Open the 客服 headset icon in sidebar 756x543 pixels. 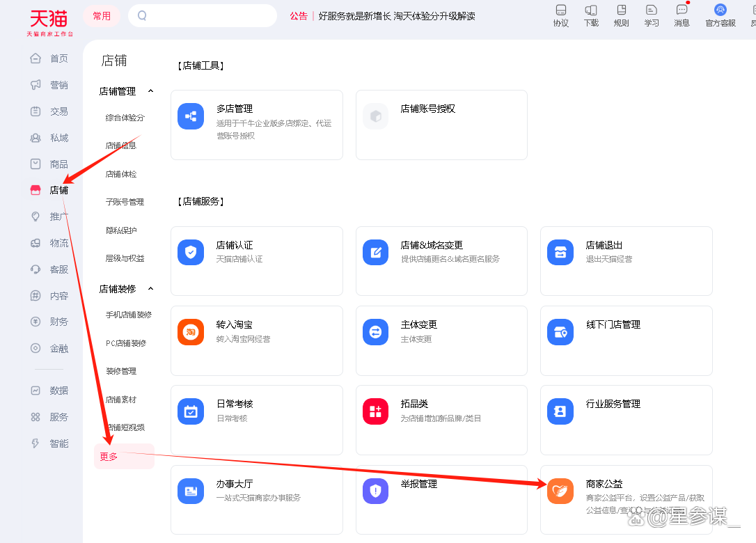[x=36, y=269]
